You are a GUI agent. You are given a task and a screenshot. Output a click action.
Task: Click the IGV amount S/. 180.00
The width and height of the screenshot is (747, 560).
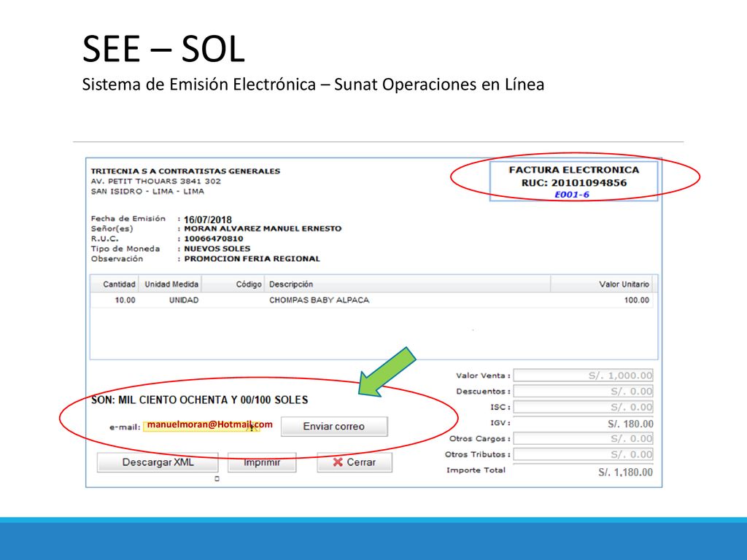[630, 424]
